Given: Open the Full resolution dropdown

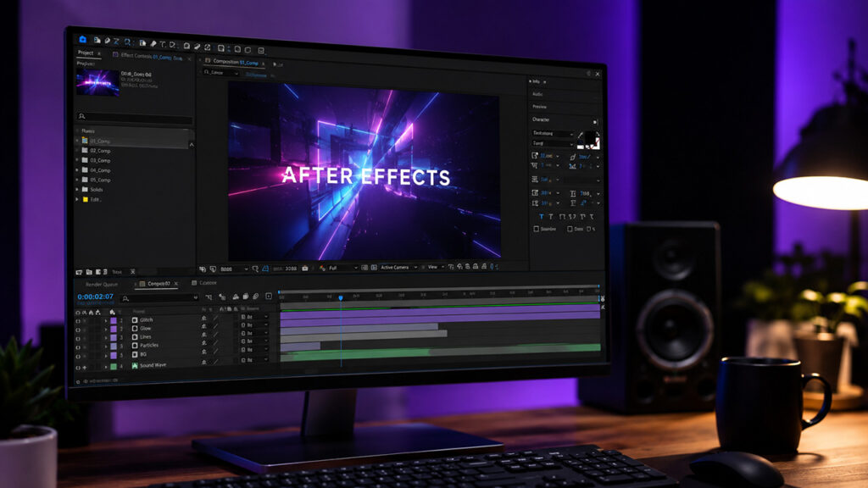Looking at the screenshot, I should coord(344,268).
